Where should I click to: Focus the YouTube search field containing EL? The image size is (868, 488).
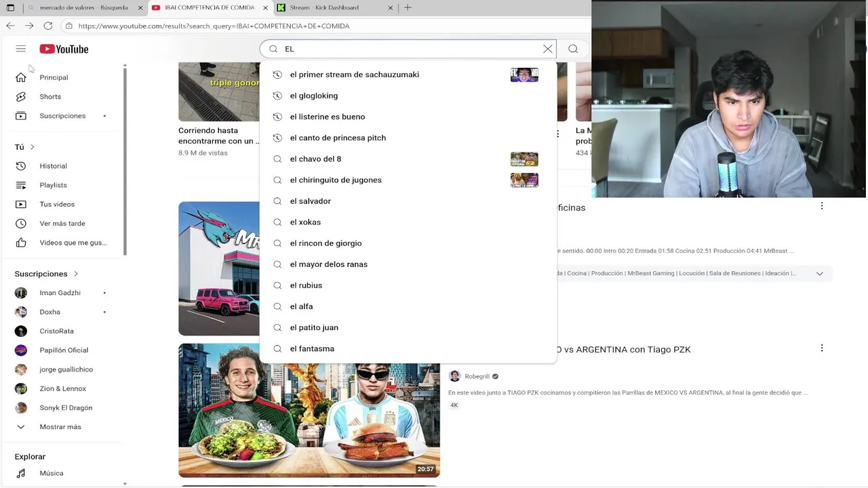pos(408,49)
